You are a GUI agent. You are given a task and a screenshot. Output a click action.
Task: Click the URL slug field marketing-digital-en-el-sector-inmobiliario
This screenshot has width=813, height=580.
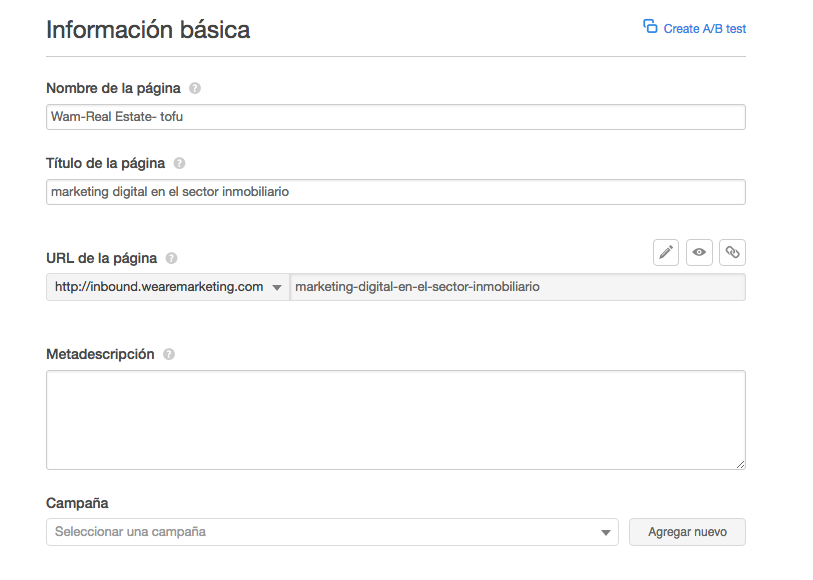[x=516, y=287]
